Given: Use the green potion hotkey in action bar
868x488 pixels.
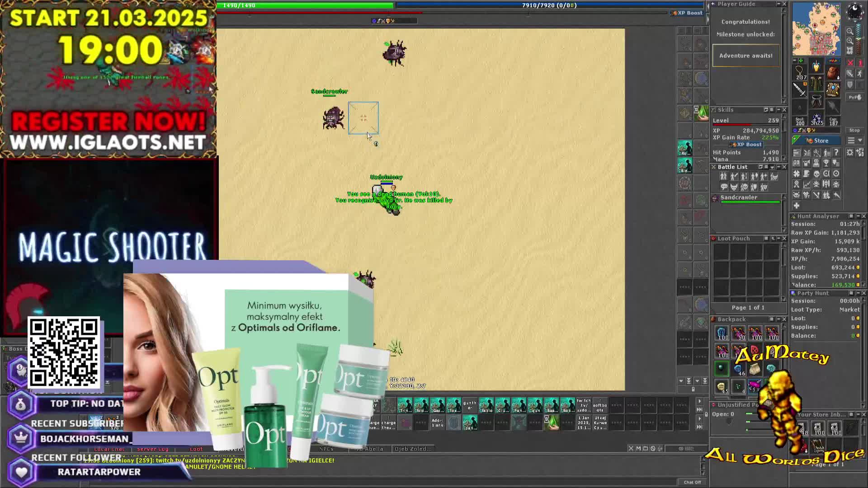Looking at the screenshot, I should [552, 422].
